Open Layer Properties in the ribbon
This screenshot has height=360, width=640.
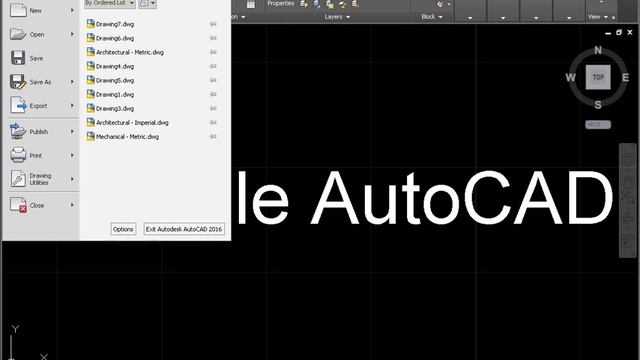pyautogui.click(x=280, y=3)
